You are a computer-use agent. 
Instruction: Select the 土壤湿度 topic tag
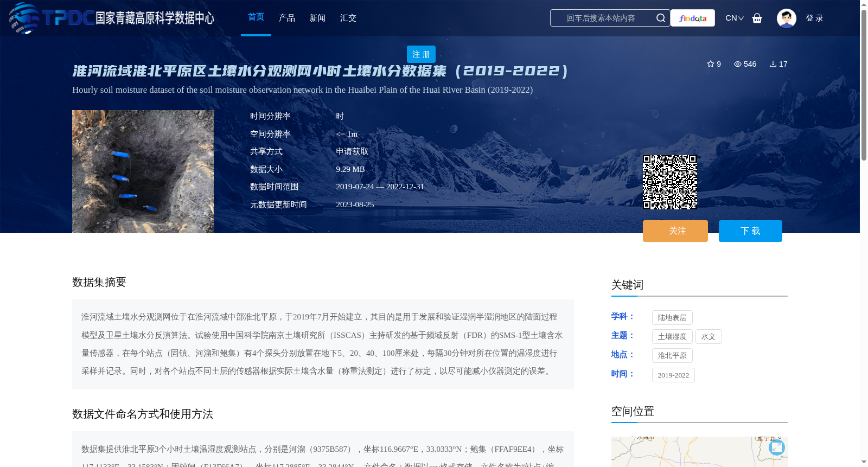tap(672, 337)
